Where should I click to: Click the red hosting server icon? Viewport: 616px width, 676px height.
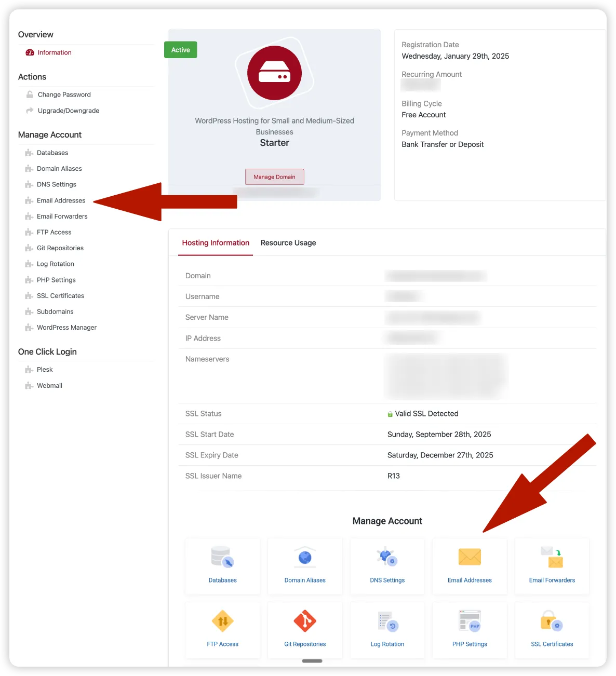[x=274, y=73]
